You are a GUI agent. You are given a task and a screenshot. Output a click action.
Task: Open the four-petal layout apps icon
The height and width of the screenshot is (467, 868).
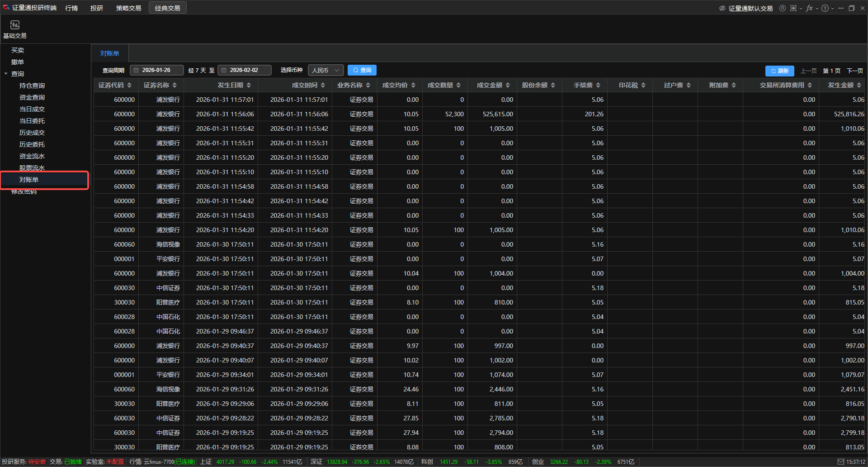pyautogui.click(x=793, y=8)
